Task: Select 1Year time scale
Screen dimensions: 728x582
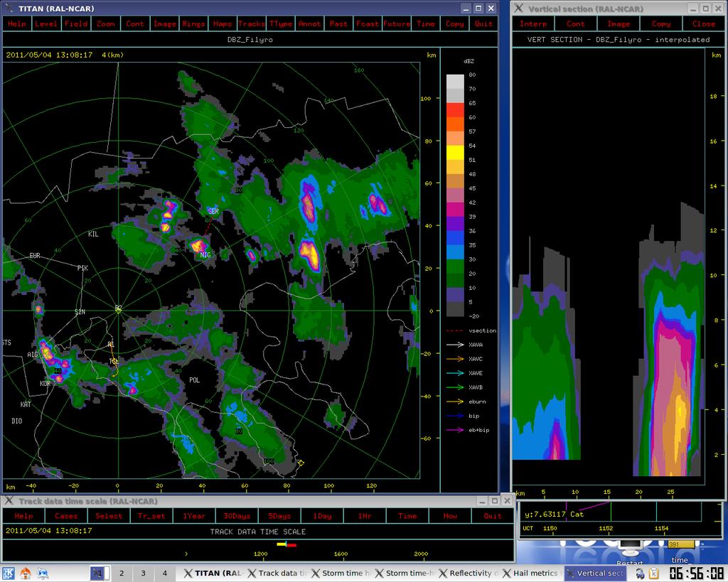Action: (x=194, y=516)
